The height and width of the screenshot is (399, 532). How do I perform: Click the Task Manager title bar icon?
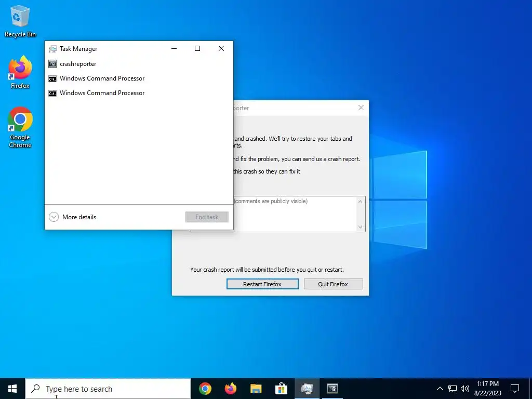pyautogui.click(x=52, y=49)
